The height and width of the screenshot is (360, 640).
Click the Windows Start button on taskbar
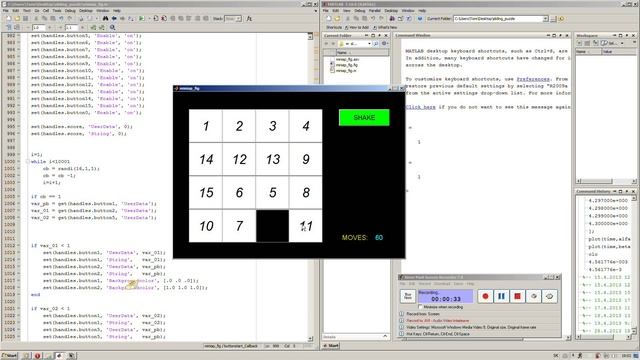click(x=9, y=356)
